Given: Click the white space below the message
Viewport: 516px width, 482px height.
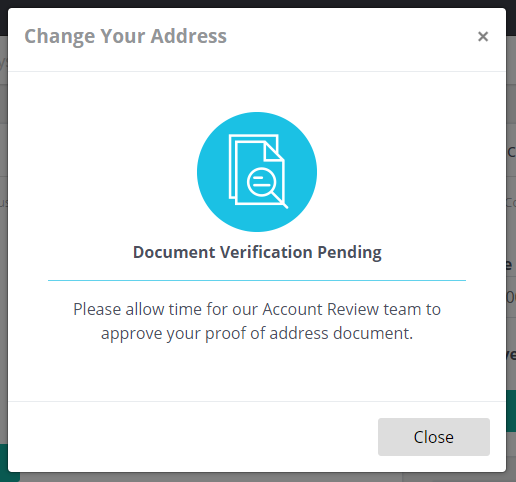Looking at the screenshot, I should click(257, 372).
